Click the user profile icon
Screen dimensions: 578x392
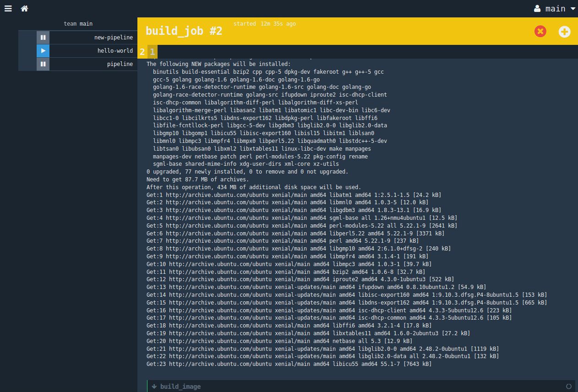[x=538, y=9]
